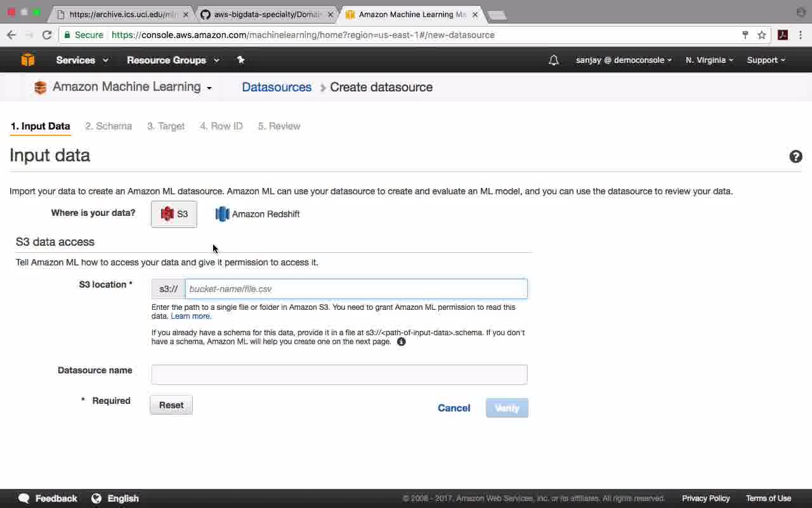Open the notifications bell icon
Viewport: 812px width, 508px height.
pyautogui.click(x=554, y=60)
